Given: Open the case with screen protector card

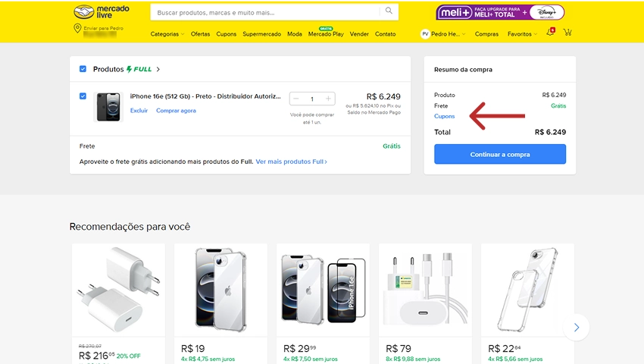Looking at the screenshot, I should (323, 303).
